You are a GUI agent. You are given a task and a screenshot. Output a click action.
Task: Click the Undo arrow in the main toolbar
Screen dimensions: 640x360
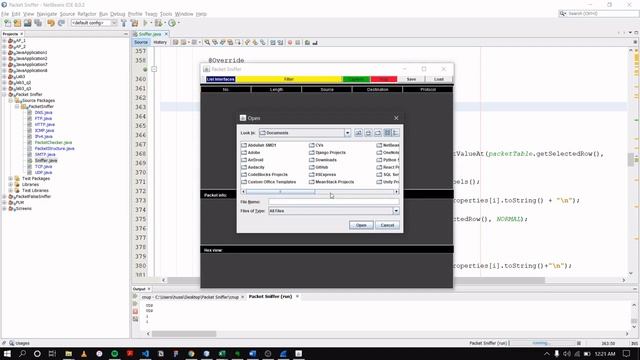pyautogui.click(x=51, y=23)
